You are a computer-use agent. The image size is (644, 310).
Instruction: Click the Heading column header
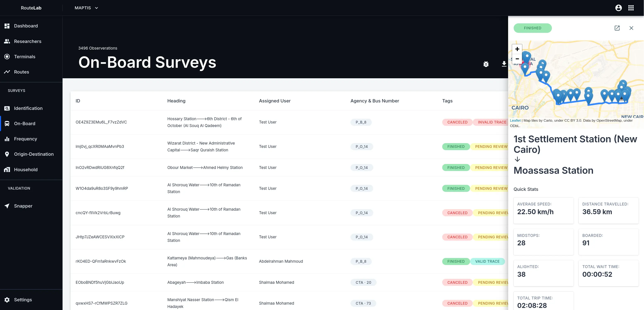point(176,101)
